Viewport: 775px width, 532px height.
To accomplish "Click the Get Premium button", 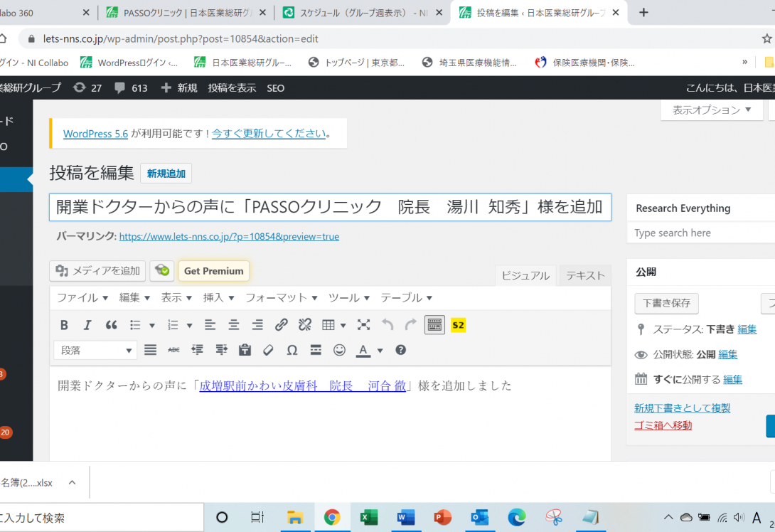I will (213, 271).
